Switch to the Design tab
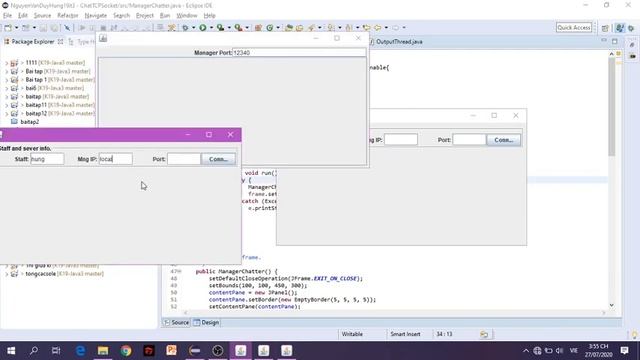Screen dimensions: 640x360 [207, 322]
